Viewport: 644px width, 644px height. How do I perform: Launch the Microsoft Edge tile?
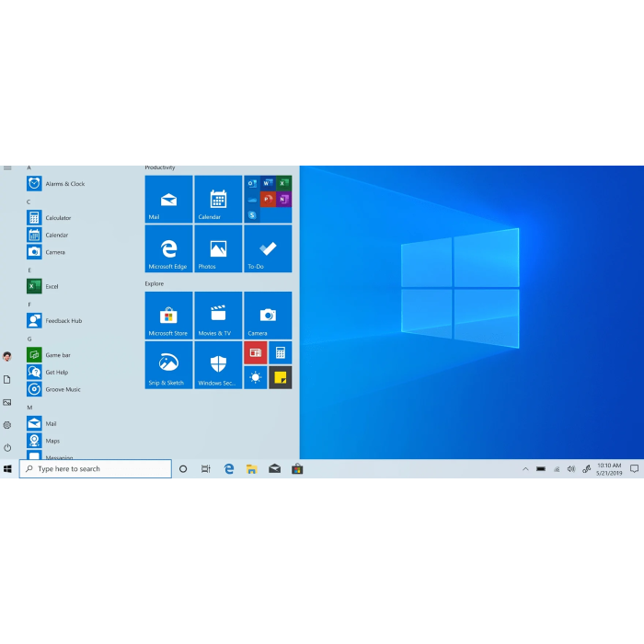tap(168, 248)
